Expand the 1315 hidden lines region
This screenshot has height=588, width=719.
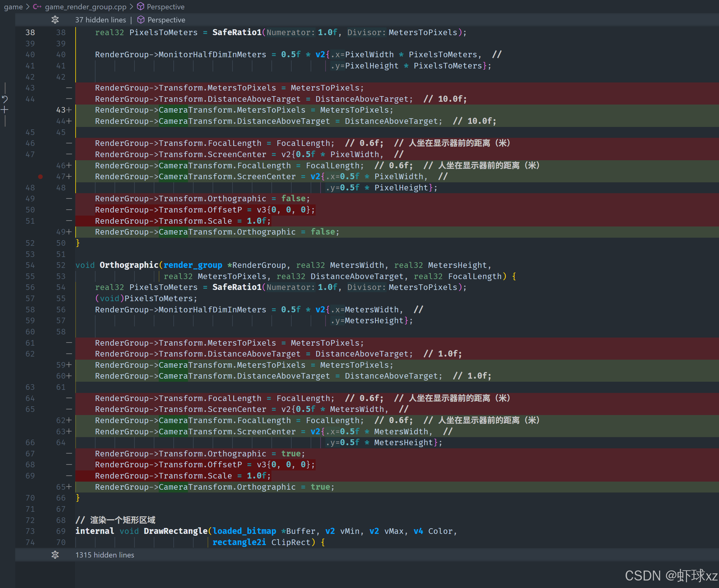104,555
